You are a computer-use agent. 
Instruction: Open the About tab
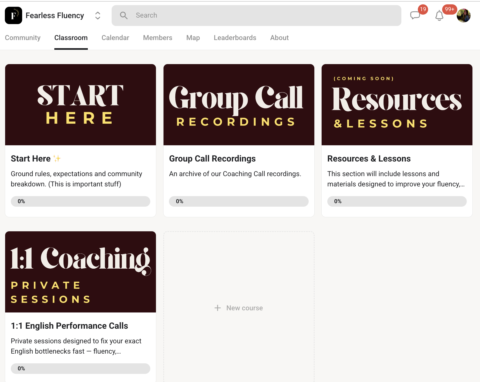point(279,38)
